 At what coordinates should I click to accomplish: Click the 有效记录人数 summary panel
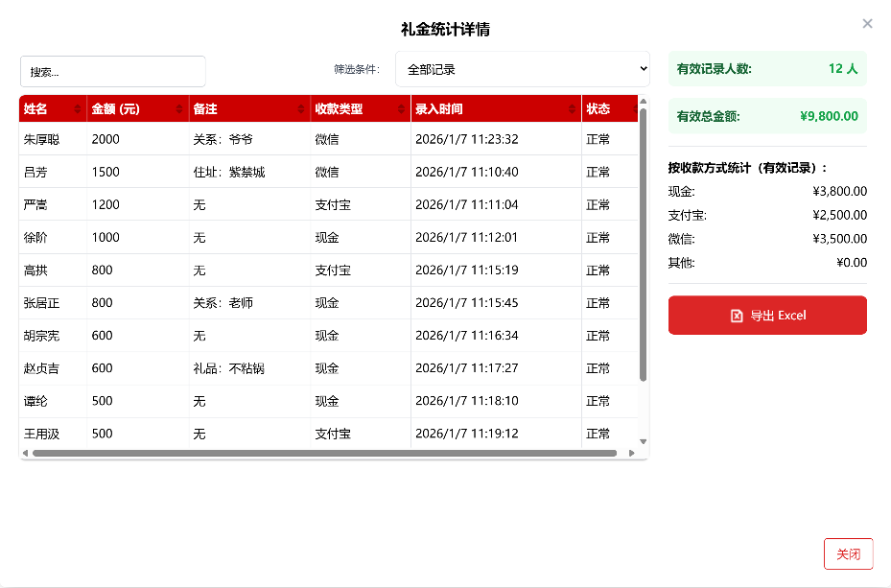767,68
